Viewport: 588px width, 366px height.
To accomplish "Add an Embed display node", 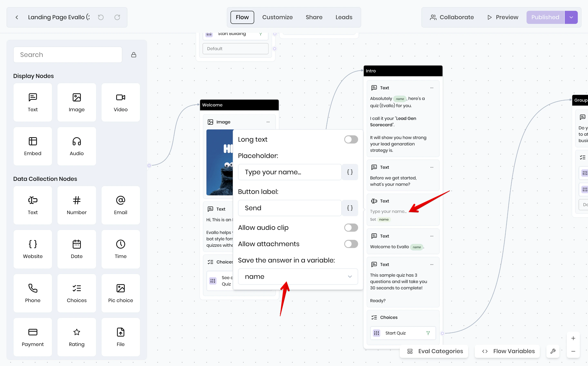I will coord(33,146).
